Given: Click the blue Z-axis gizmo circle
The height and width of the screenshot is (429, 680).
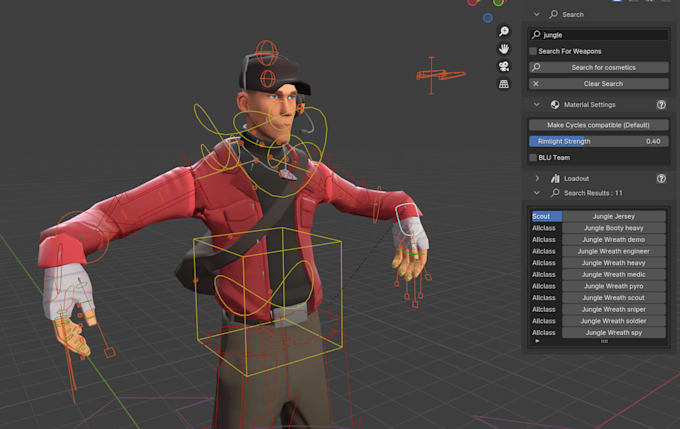Looking at the screenshot, I should point(488,18).
